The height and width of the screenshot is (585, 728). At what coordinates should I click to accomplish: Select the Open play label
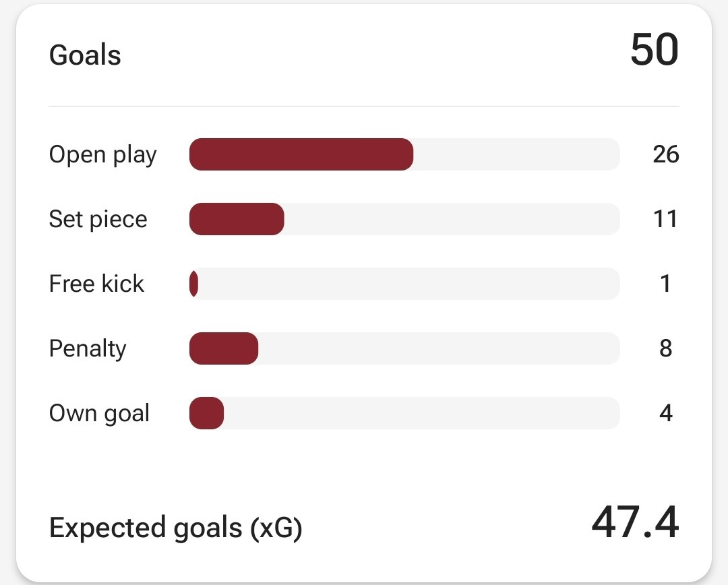(x=102, y=155)
